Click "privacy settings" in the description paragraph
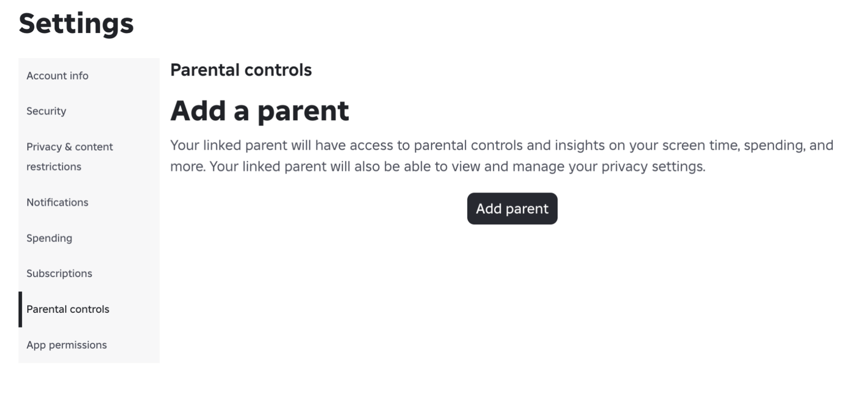 (653, 167)
